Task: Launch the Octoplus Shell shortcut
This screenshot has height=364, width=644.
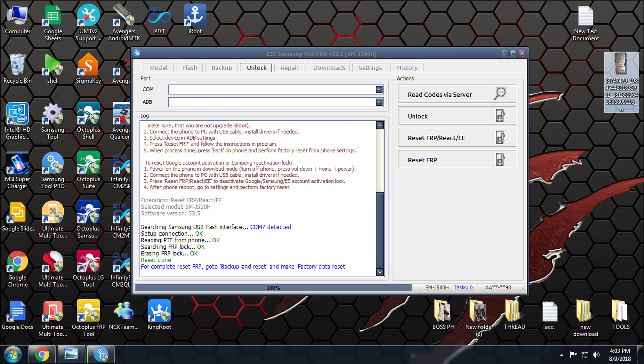Action: click(x=89, y=121)
